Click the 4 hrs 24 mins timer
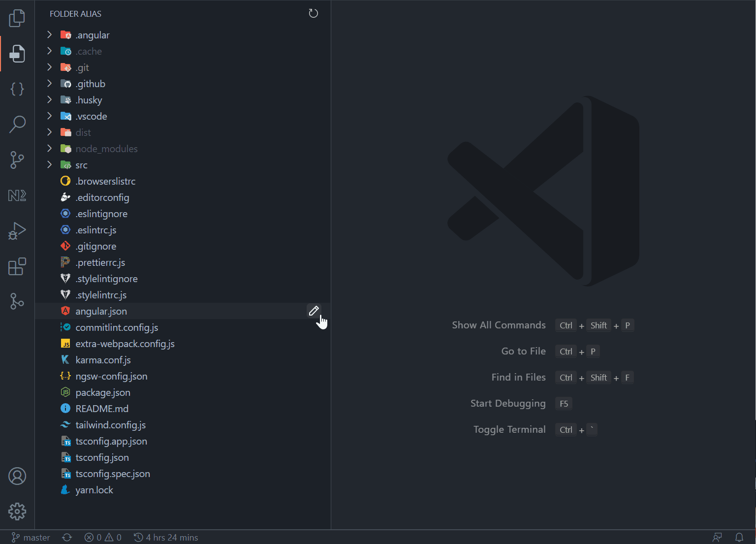This screenshot has width=756, height=544. coord(166,537)
